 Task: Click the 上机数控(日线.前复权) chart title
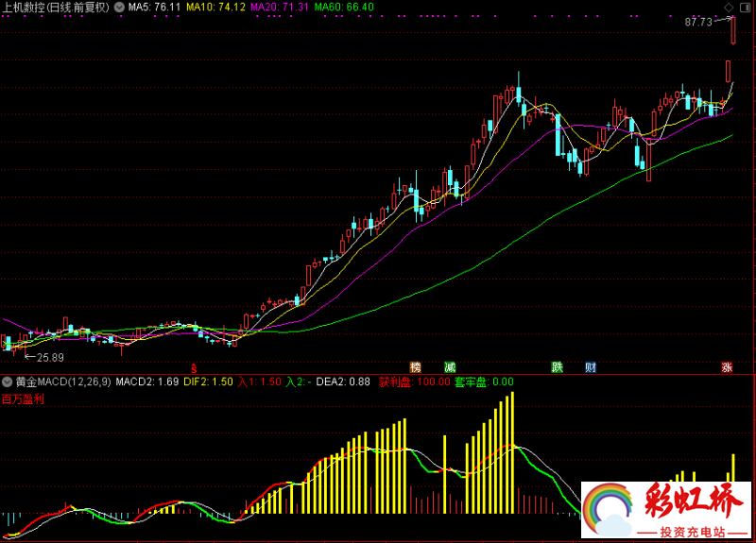pos(57,8)
